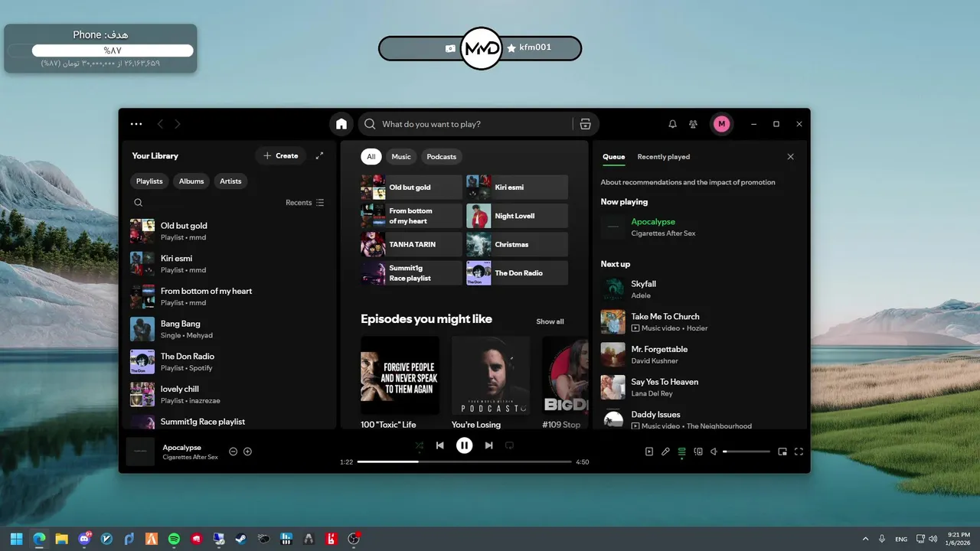Screen dimensions: 980x551
Task: Open the You're Losing podcast thumbnail
Action: (491, 375)
